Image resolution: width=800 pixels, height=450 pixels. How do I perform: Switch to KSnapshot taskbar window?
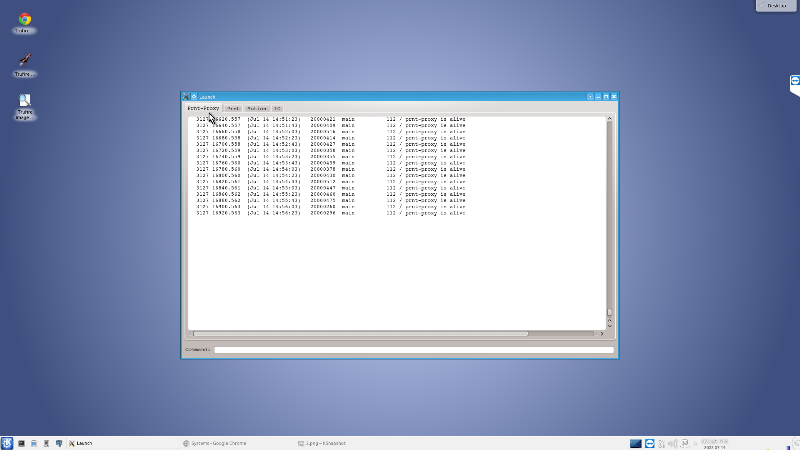click(325, 442)
